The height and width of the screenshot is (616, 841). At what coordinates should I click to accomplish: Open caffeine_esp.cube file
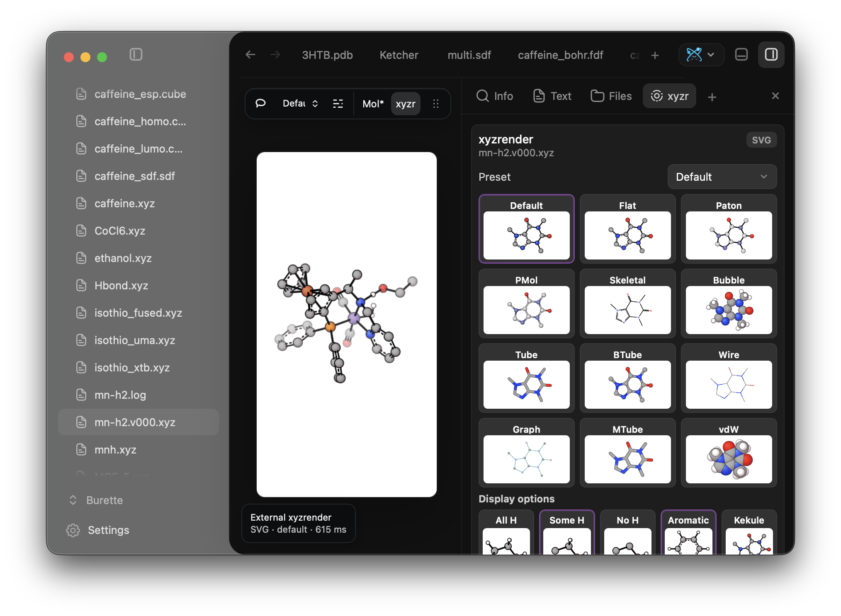coord(138,94)
